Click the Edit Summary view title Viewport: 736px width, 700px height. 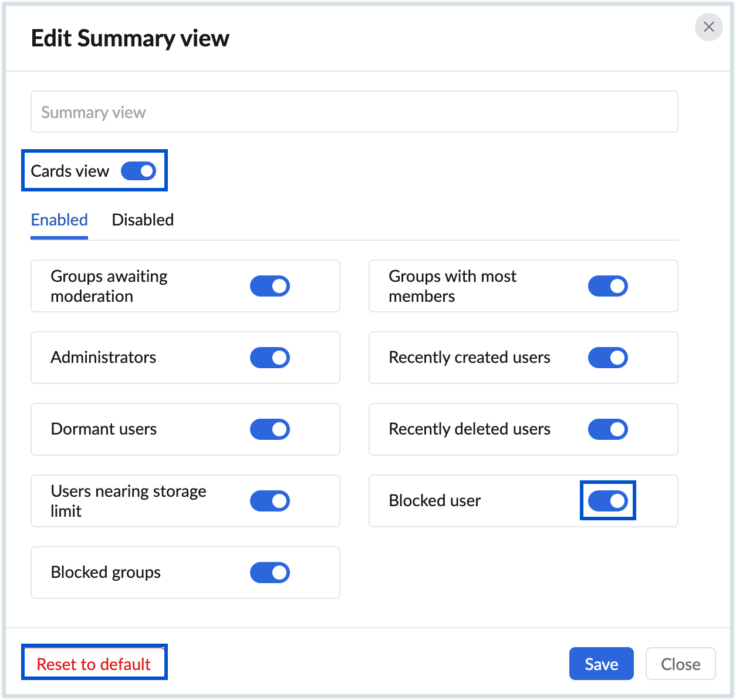[130, 39]
